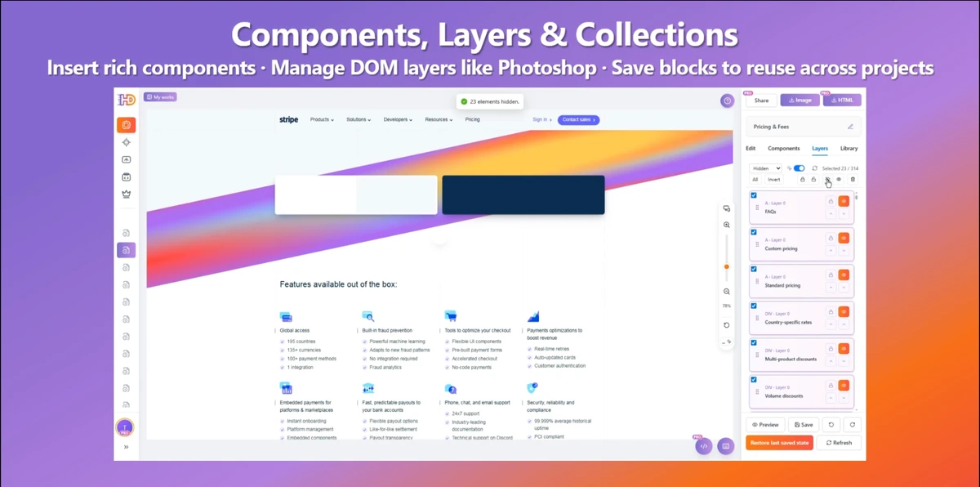
Task: Toggle the blue switch next to Hidden dropdown
Action: [x=799, y=168]
